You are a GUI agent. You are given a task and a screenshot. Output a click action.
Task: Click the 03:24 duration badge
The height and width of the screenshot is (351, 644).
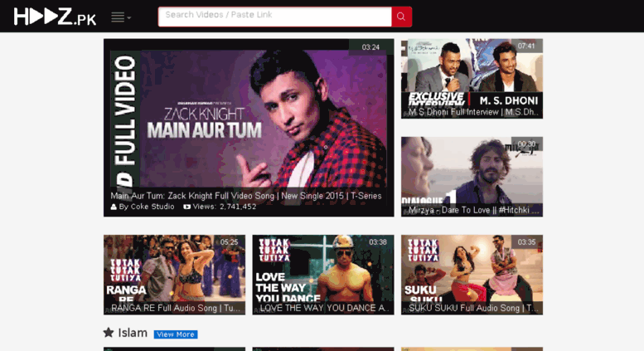click(370, 47)
